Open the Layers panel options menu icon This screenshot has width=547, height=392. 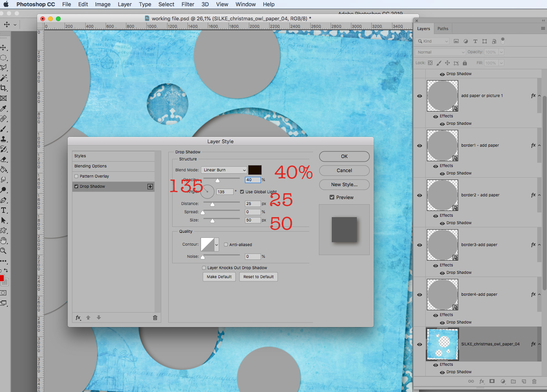pyautogui.click(x=543, y=29)
